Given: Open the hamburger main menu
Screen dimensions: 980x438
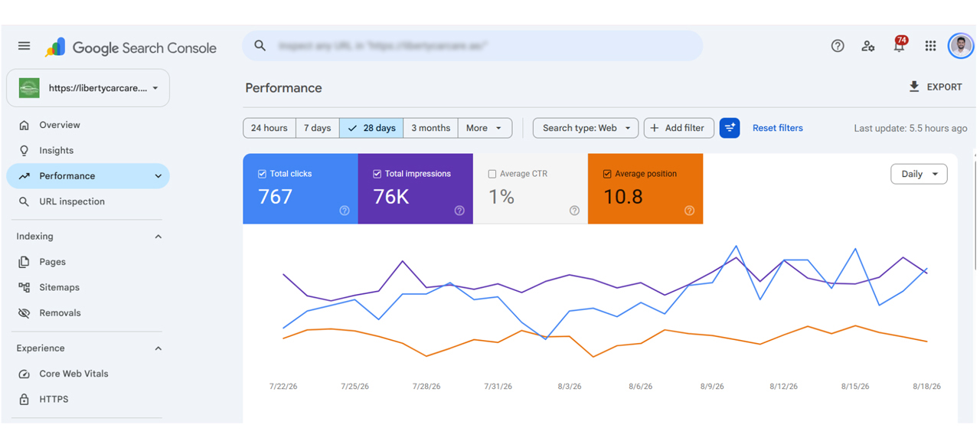Looking at the screenshot, I should [x=24, y=46].
